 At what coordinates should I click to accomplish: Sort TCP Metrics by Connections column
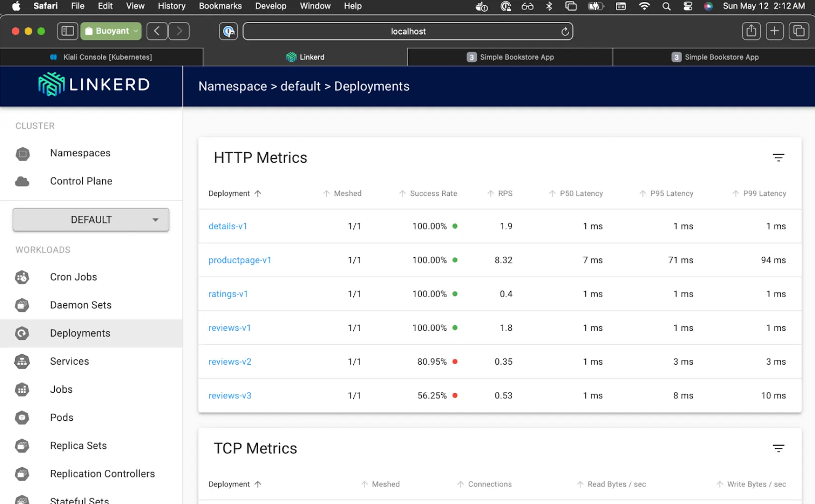pyautogui.click(x=484, y=484)
